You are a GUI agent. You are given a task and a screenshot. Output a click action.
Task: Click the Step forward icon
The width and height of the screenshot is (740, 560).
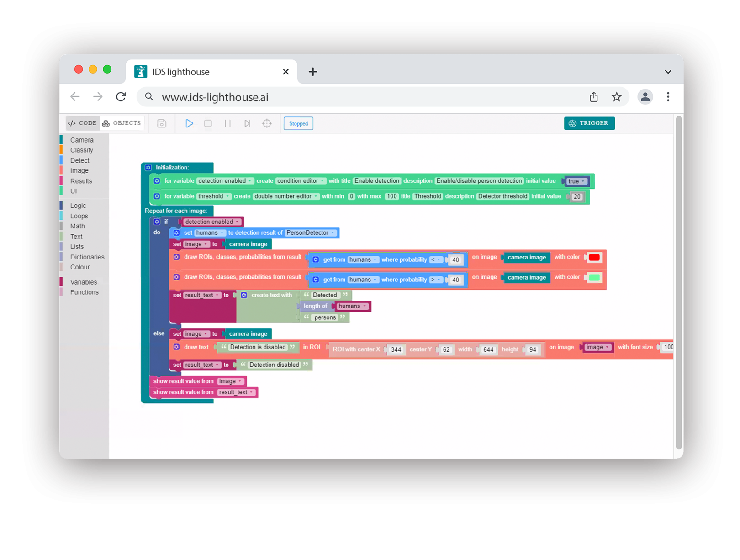point(247,123)
